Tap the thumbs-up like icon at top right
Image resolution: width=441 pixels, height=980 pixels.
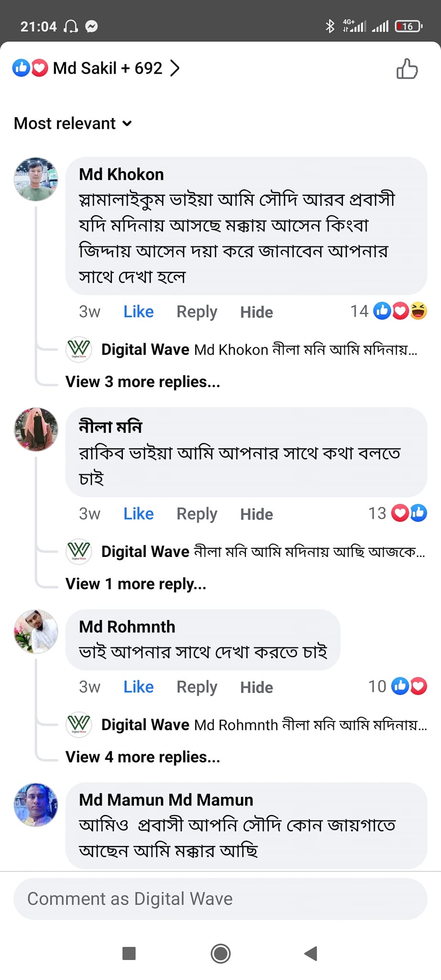[x=407, y=69]
